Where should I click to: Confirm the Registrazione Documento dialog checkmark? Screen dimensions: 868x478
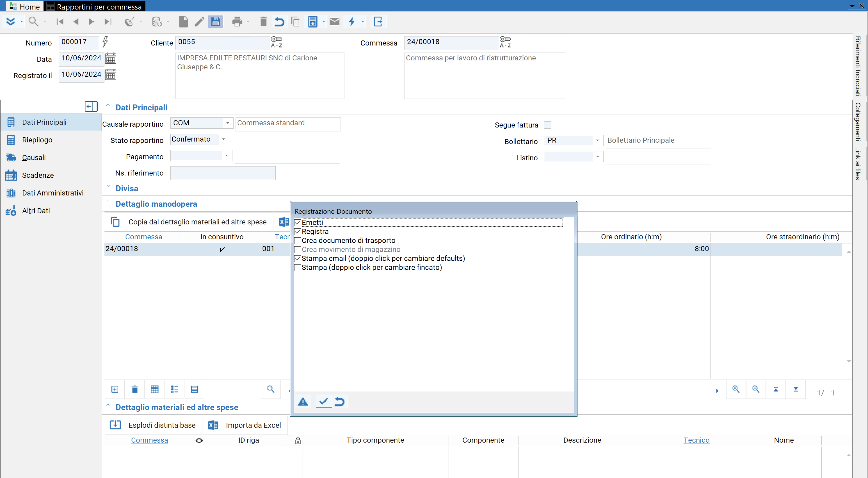[x=323, y=402]
